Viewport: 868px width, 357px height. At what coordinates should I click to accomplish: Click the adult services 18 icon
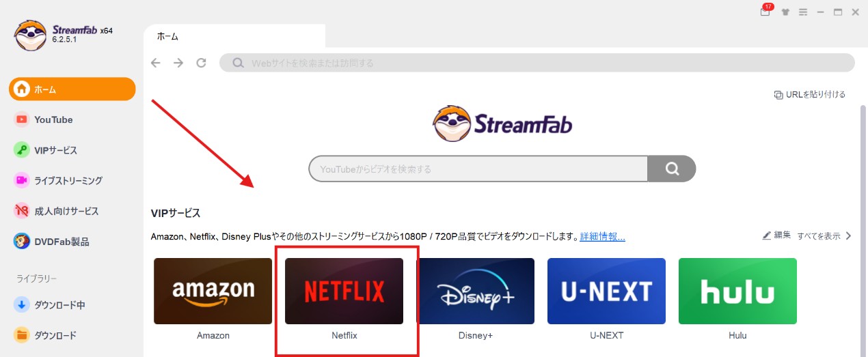pos(22,211)
